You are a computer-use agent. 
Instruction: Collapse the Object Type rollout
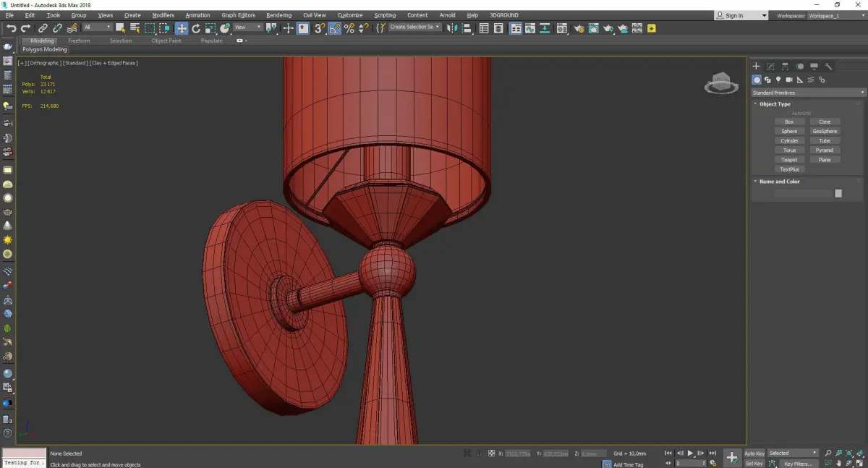(x=775, y=104)
